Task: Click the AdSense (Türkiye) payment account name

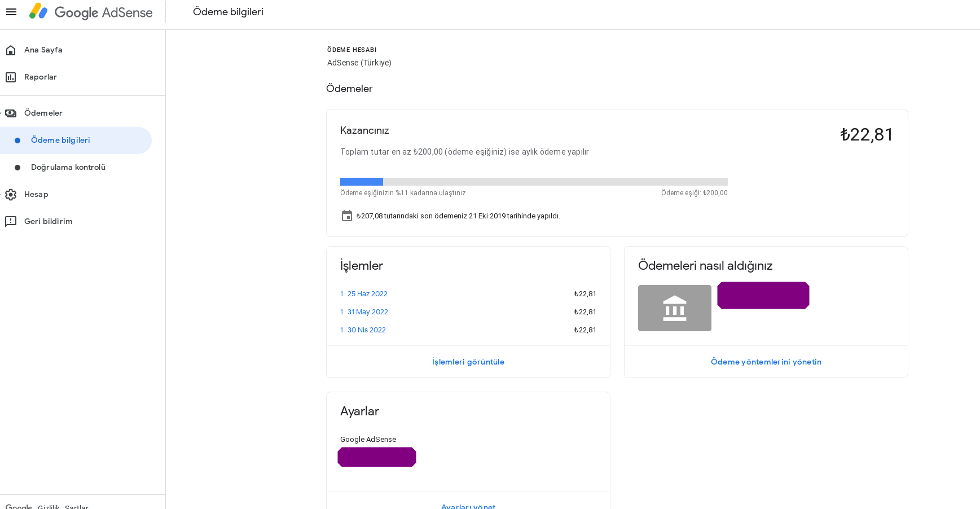Action: point(359,63)
